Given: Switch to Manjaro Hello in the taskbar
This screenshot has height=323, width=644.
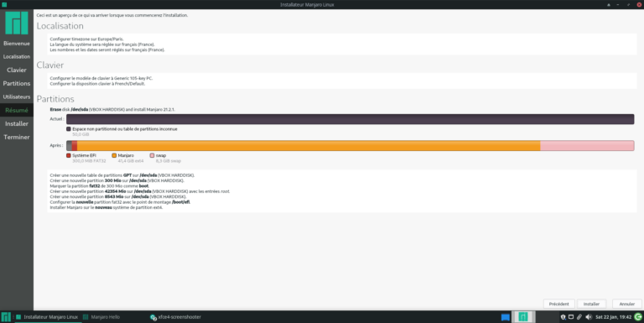Looking at the screenshot, I should click(101, 317).
